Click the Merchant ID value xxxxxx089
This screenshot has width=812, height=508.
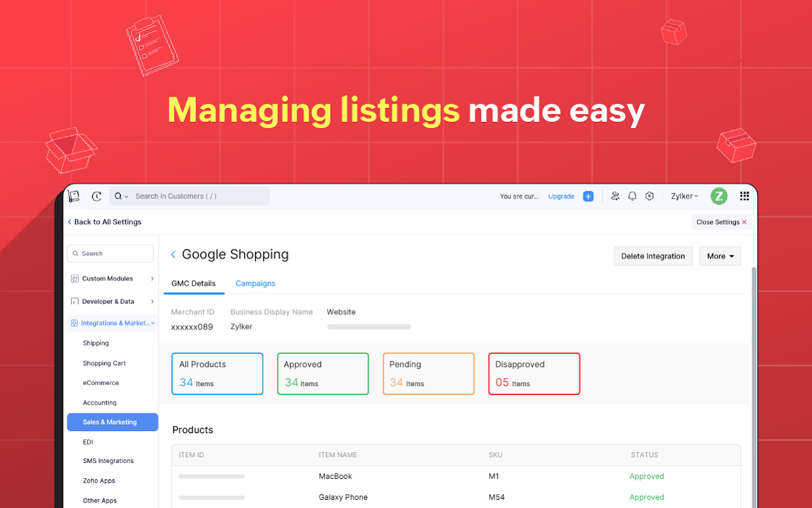192,326
